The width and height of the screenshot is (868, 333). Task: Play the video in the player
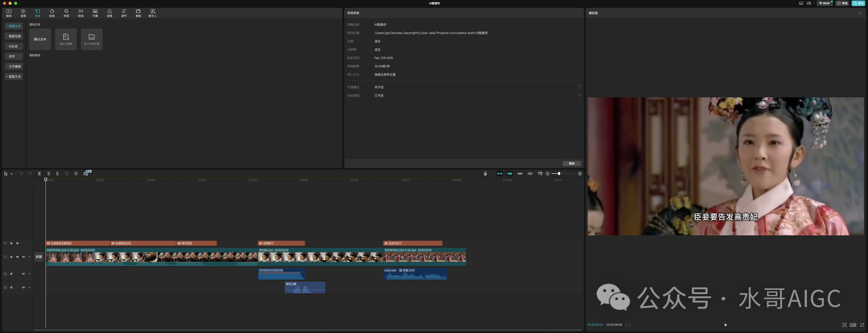pyautogui.click(x=726, y=325)
